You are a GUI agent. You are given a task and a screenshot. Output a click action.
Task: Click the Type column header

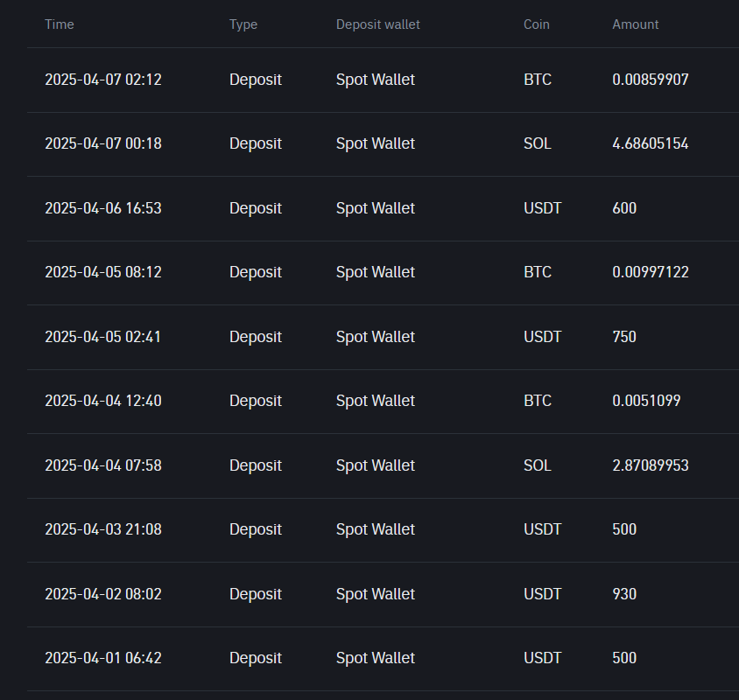(243, 24)
